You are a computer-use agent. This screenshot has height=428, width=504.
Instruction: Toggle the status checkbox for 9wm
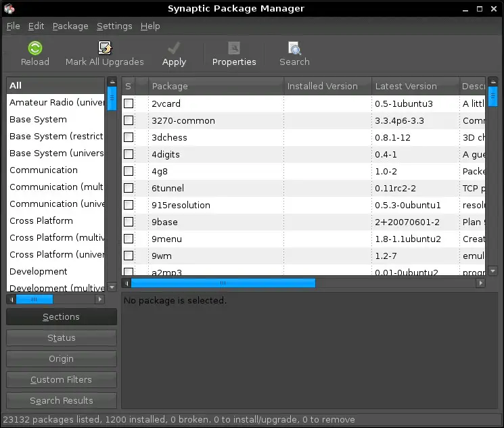coord(129,256)
